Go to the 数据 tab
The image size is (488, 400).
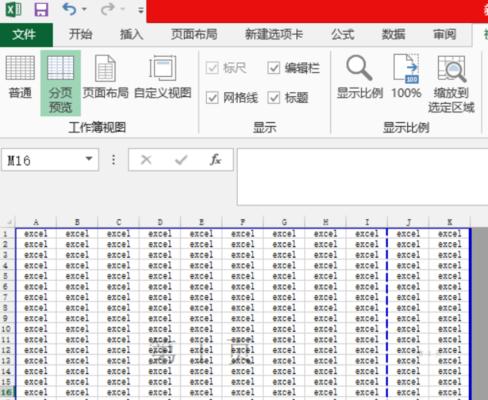click(x=393, y=34)
